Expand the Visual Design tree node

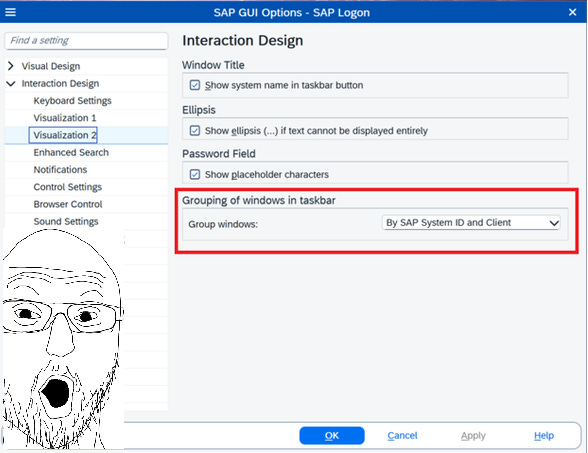(11, 66)
